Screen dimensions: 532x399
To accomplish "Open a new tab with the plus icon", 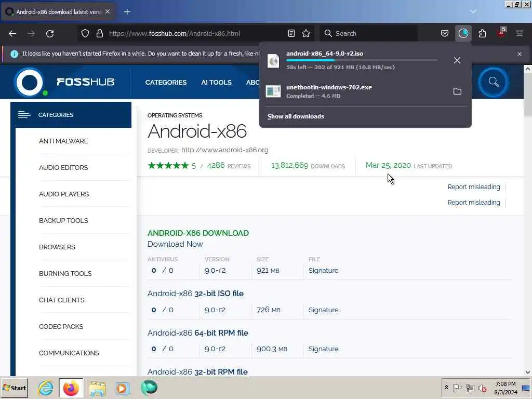I will [127, 12].
